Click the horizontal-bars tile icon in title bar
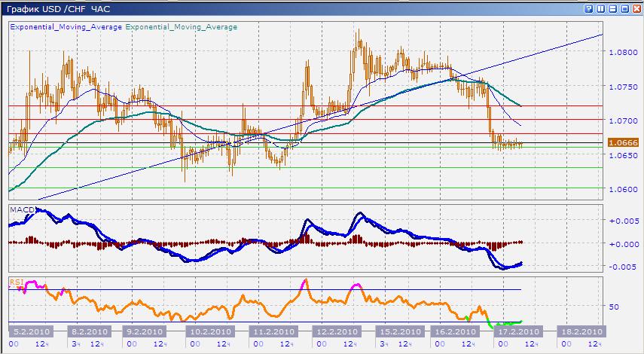This screenshot has height=354, width=644. [613, 8]
